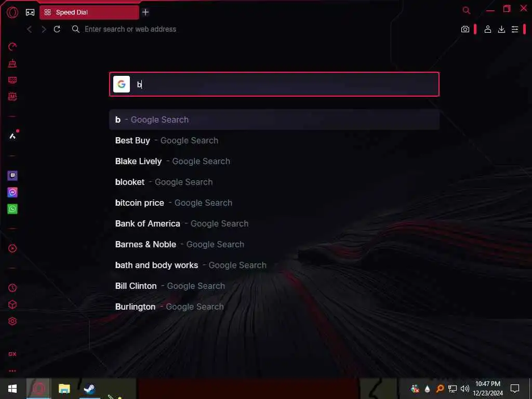Click Opera GX icon on the taskbar
The height and width of the screenshot is (399, 532).
(x=38, y=389)
